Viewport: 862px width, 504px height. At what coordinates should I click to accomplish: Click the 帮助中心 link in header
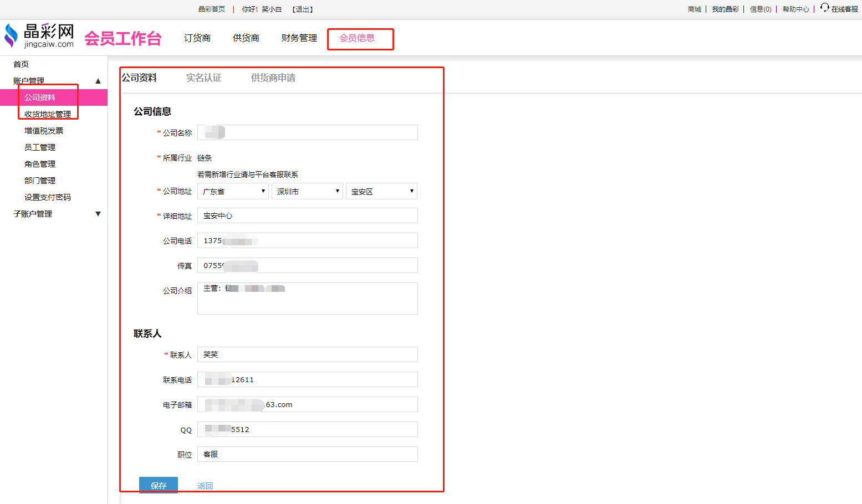tap(795, 9)
